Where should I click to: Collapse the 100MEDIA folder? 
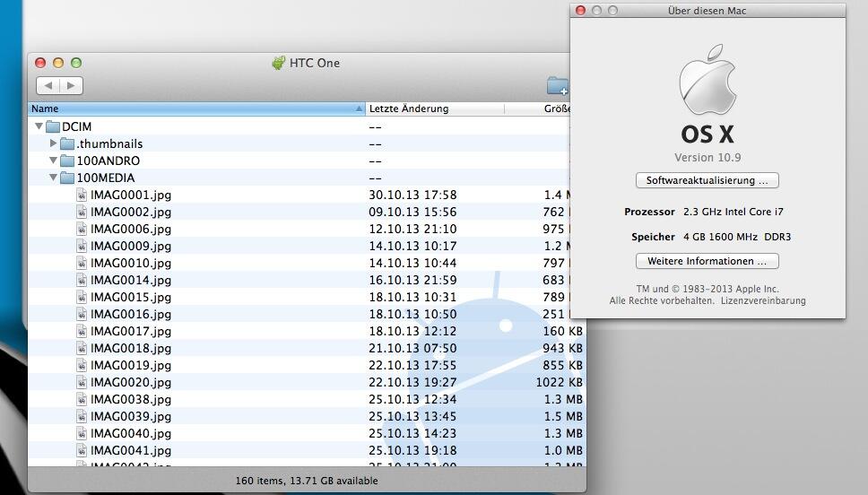click(53, 178)
